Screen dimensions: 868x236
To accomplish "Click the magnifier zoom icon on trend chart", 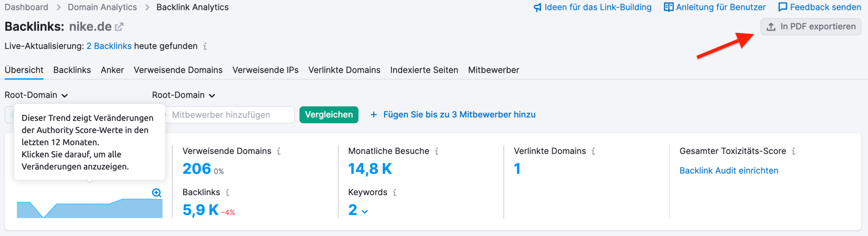I will (x=157, y=193).
